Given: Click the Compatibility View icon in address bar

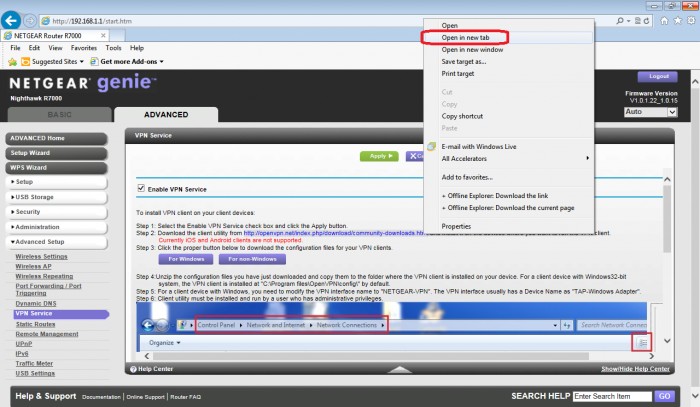Looking at the screenshot, I should click(638, 21).
